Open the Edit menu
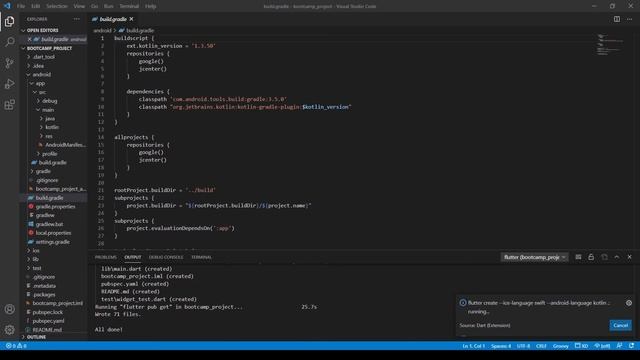The height and width of the screenshot is (360, 640). (36, 6)
